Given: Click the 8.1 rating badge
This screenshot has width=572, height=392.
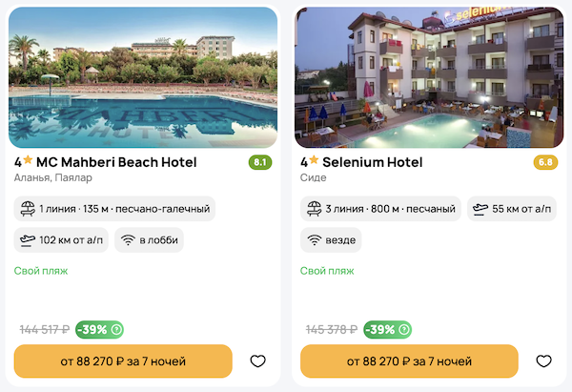Looking at the screenshot, I should click(x=259, y=162).
